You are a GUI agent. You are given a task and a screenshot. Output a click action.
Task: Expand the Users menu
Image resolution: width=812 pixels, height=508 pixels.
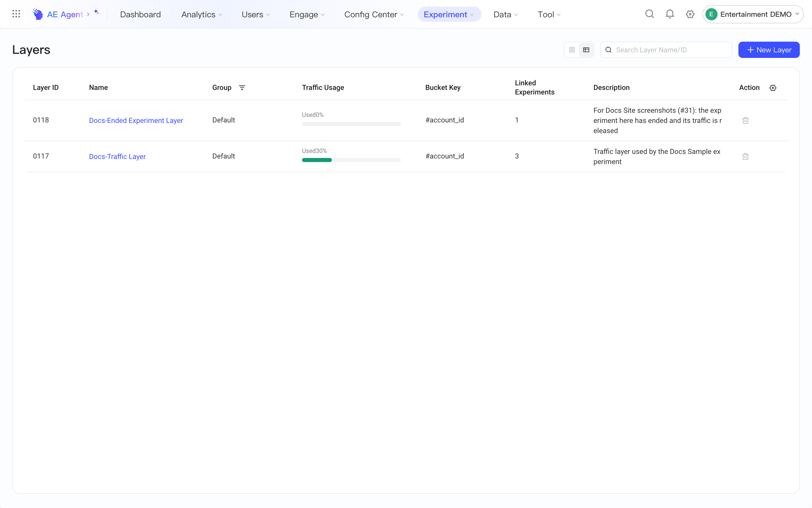pos(256,14)
